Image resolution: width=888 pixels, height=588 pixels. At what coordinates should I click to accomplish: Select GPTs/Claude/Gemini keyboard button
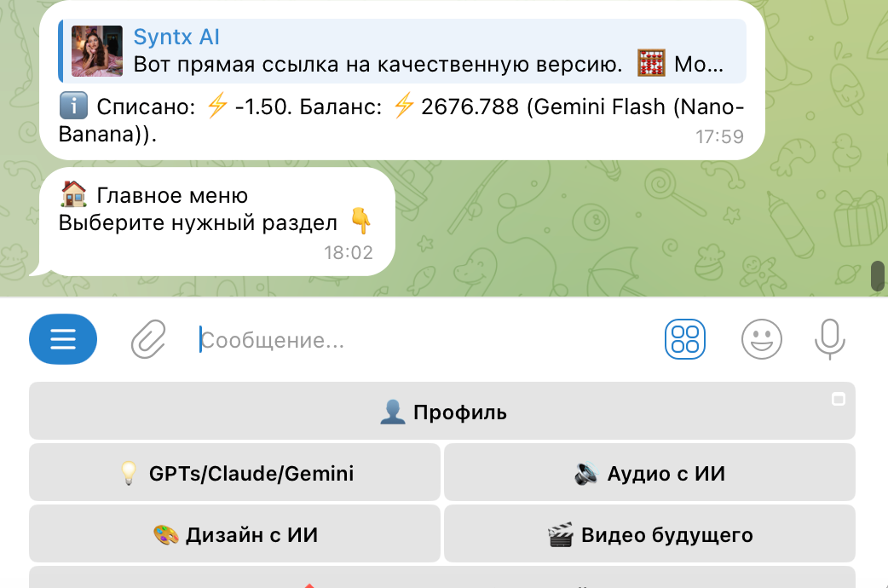click(235, 473)
